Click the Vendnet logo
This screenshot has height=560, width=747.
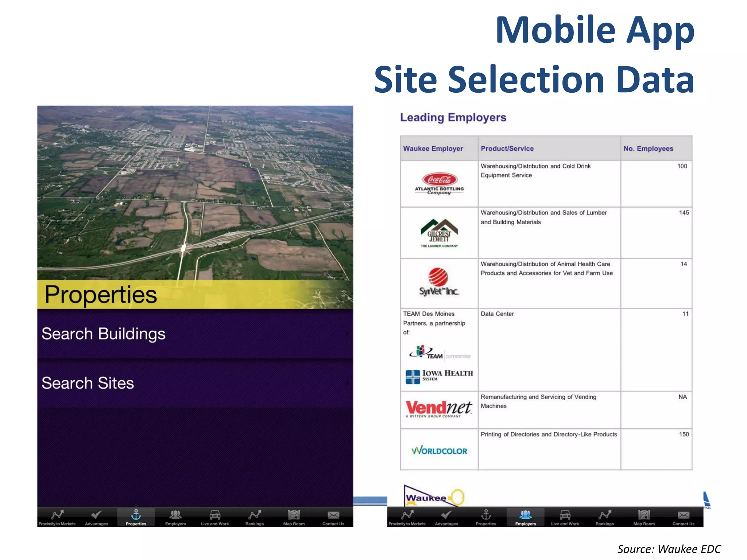(439, 409)
